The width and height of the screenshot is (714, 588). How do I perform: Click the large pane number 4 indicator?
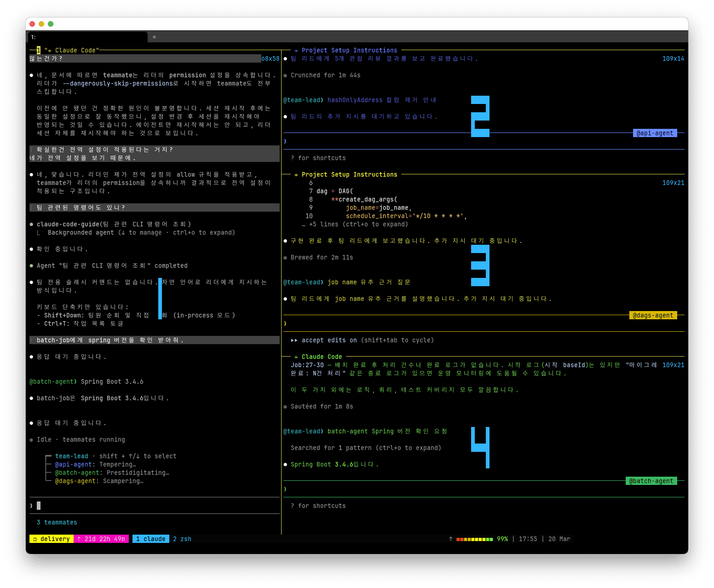(x=480, y=447)
